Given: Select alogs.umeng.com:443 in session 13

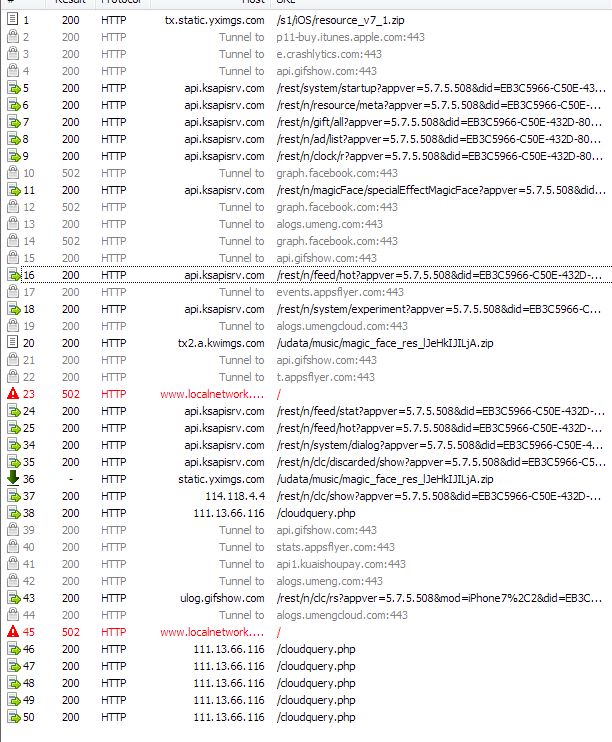Looking at the screenshot, I should pyautogui.click(x=329, y=224).
